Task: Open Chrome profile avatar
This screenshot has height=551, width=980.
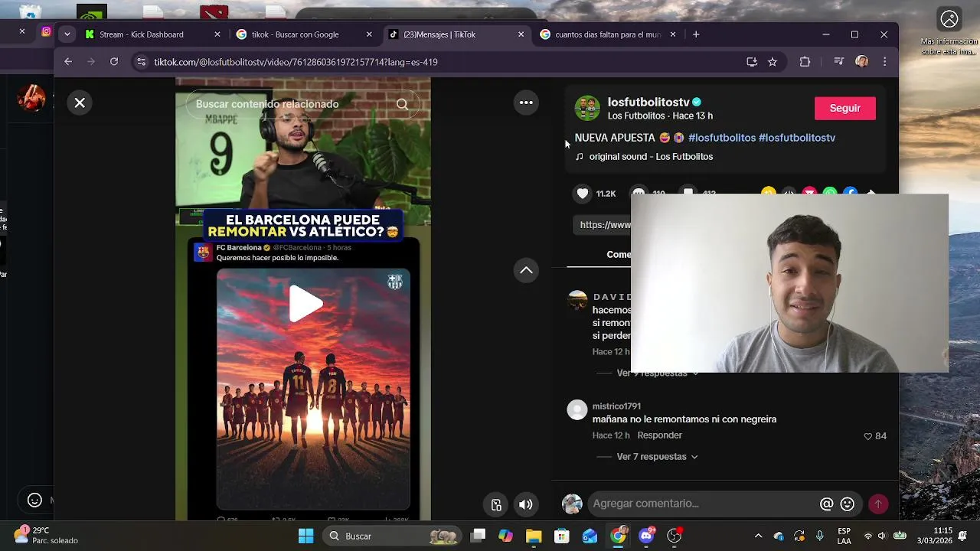Action: pyautogui.click(x=862, y=62)
